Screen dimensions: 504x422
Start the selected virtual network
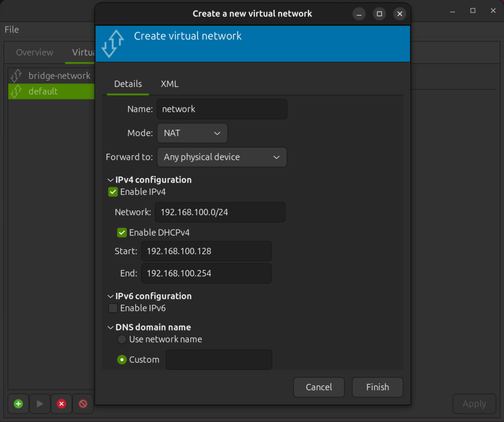pyautogui.click(x=39, y=404)
